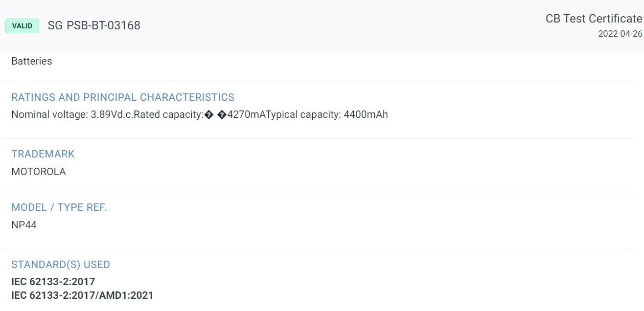
Task: Click the CB Test Certificate heading
Action: pos(594,19)
